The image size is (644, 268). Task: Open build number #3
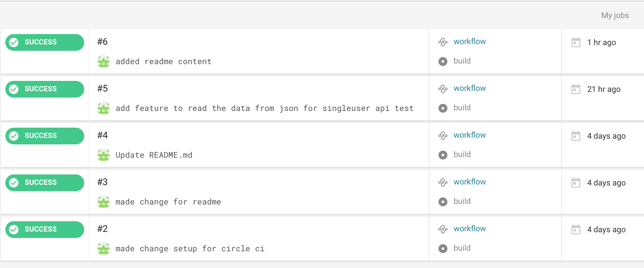[x=103, y=182]
